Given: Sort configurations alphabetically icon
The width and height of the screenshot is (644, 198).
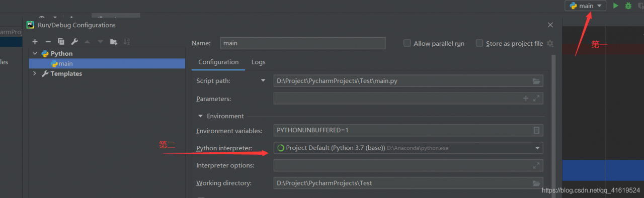Looking at the screenshot, I should 126,42.
